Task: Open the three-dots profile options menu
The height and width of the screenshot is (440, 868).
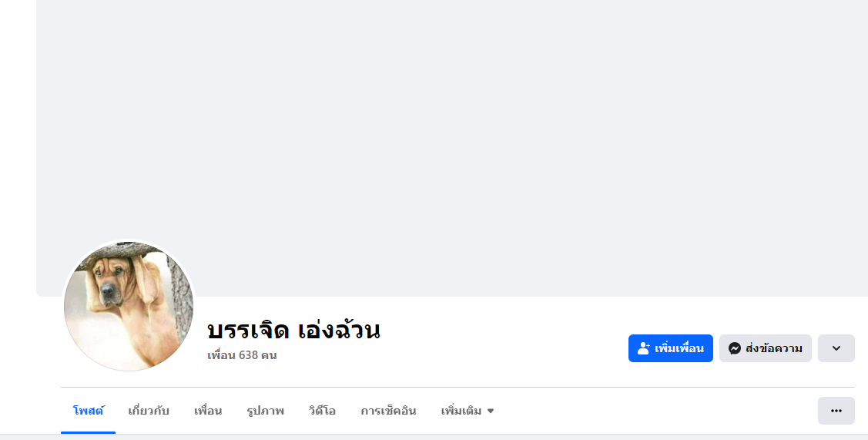Action: [x=836, y=411]
